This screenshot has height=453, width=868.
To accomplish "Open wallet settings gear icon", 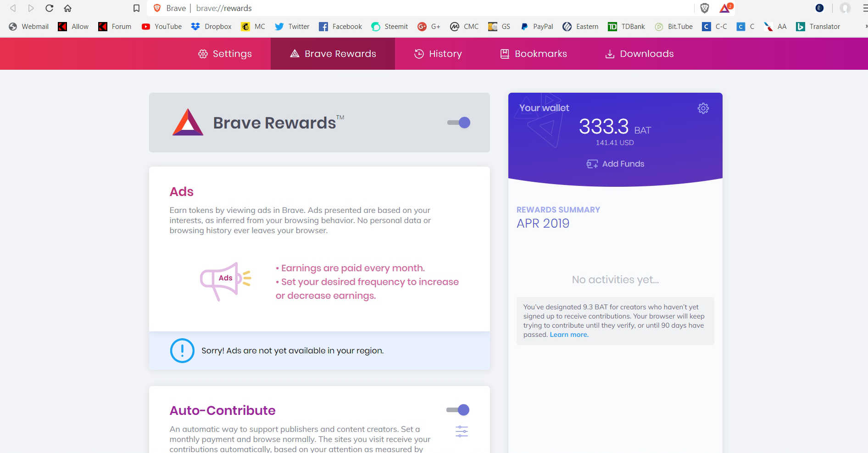I will (x=703, y=108).
